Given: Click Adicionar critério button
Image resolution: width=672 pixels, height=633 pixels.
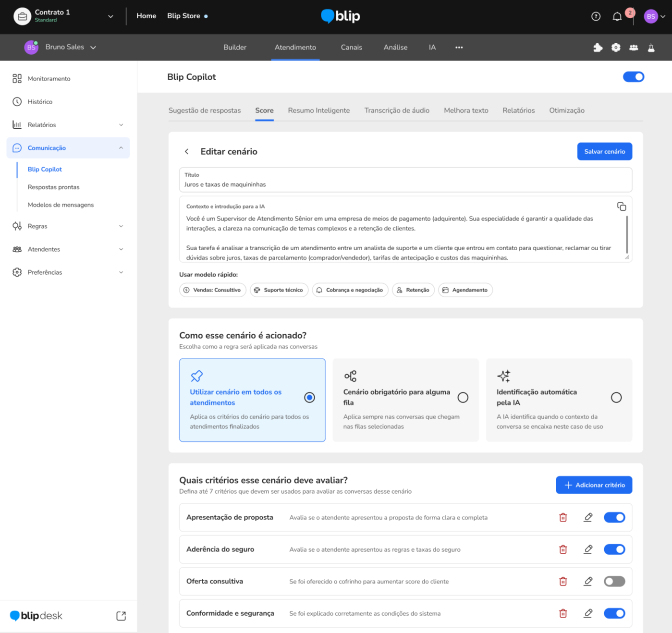Looking at the screenshot, I should [594, 485].
